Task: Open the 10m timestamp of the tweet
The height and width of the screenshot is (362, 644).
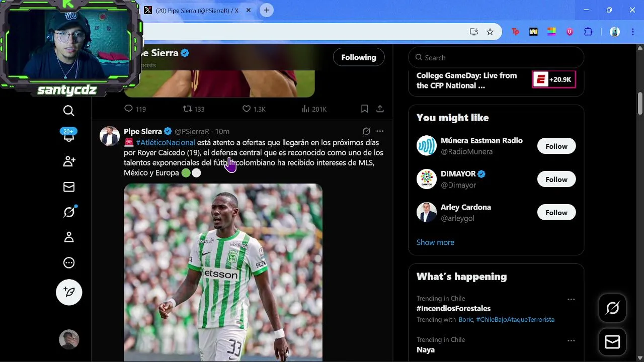Action: (222, 131)
